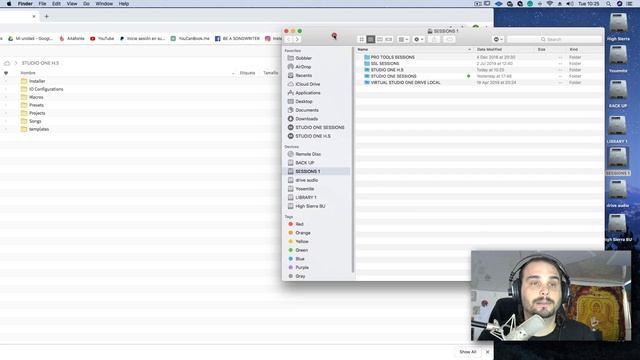
Task: Select drive audio in Finder sidebar
Action: (306, 180)
